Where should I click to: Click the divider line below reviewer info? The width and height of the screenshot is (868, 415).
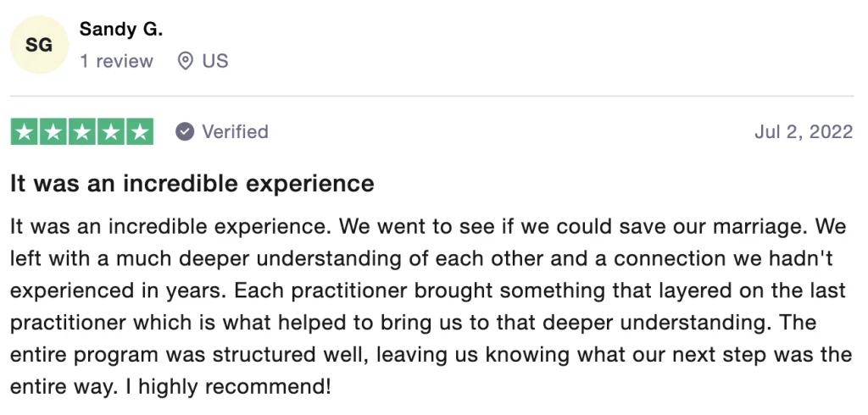click(x=434, y=96)
